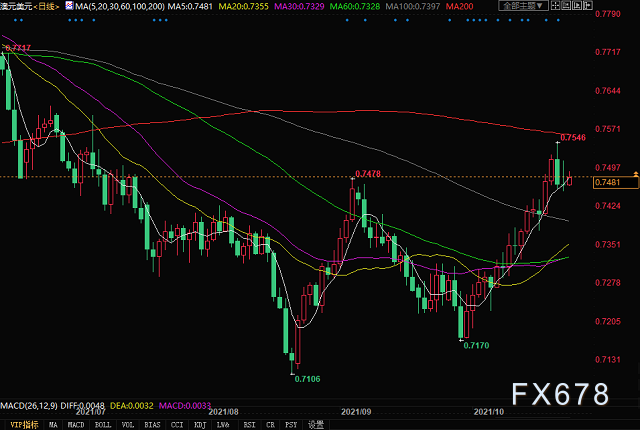Viewport: 640px width, 430px height.
Task: Select the MA indicator tab
Action: tap(53, 425)
